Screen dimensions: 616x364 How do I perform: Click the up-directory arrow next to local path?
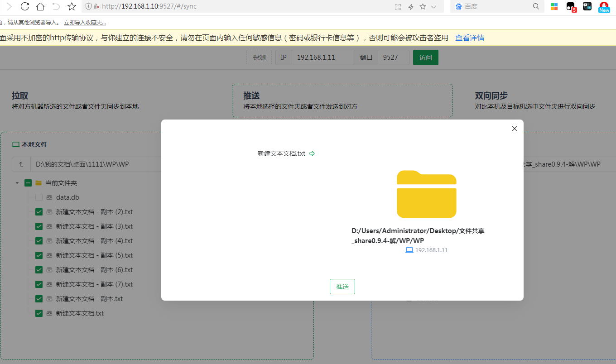pos(21,164)
